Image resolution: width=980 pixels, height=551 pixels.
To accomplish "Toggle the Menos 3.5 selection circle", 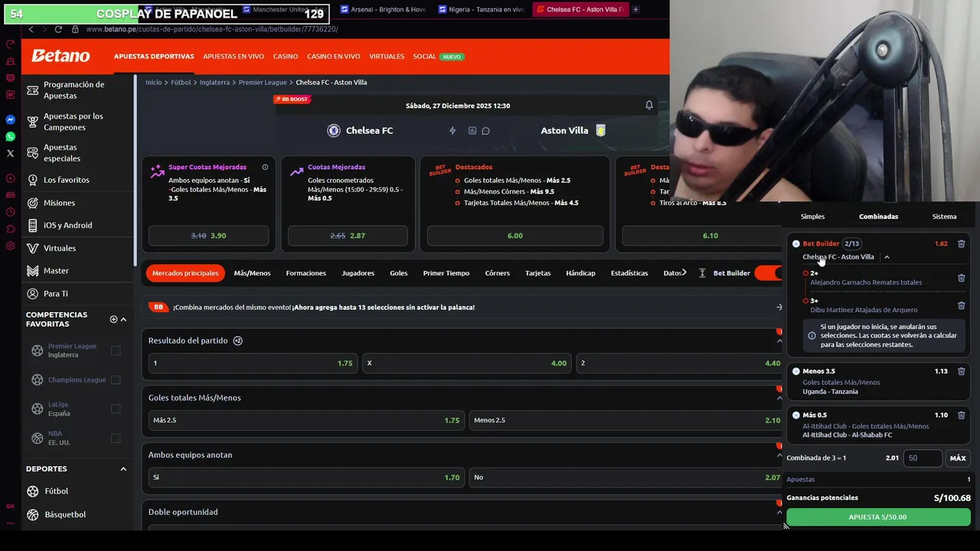I will (x=796, y=371).
